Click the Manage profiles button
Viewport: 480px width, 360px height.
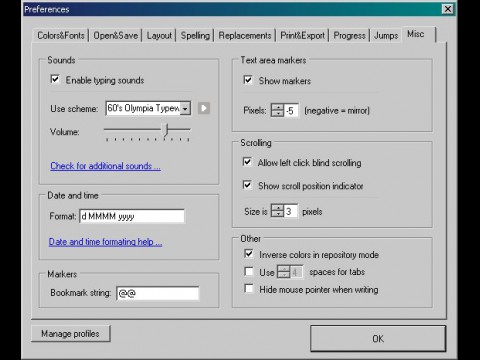click(x=71, y=334)
